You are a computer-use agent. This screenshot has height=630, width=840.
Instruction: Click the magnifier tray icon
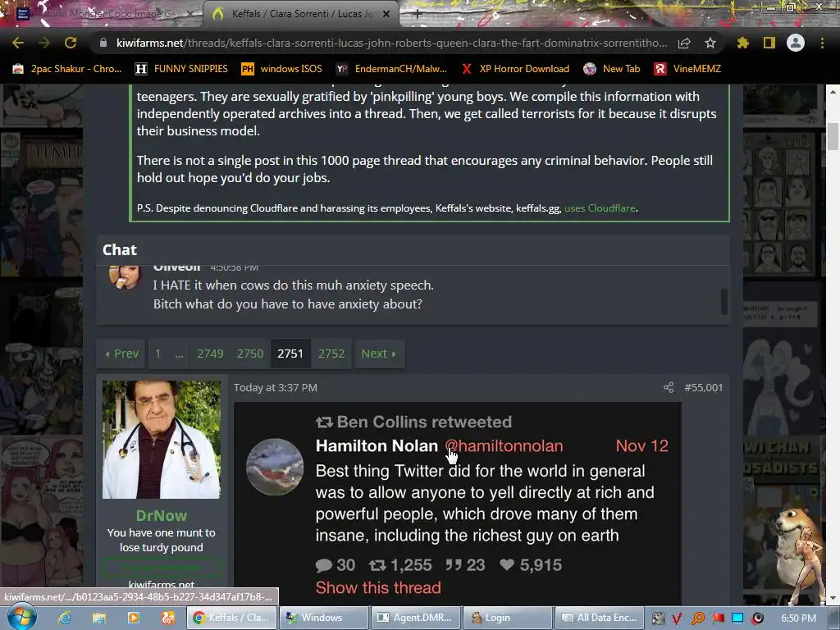point(698,619)
